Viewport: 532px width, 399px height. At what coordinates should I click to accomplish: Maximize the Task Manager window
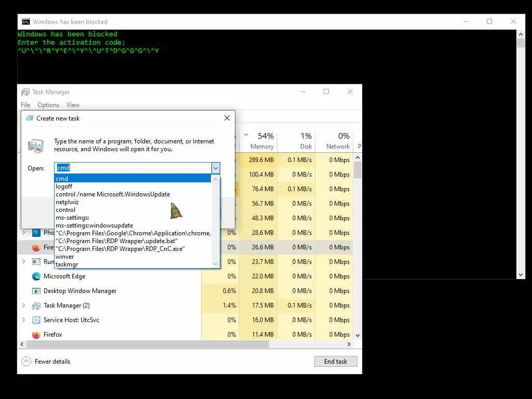pyautogui.click(x=326, y=91)
